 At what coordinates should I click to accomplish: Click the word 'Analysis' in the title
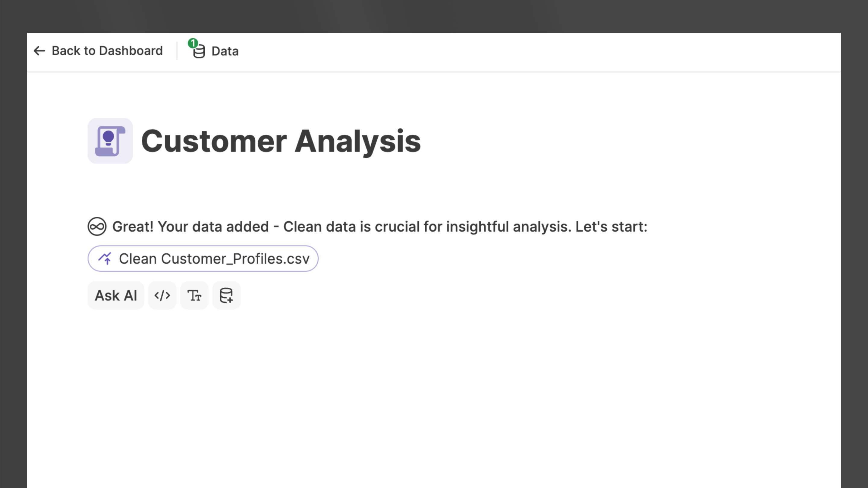(x=357, y=141)
